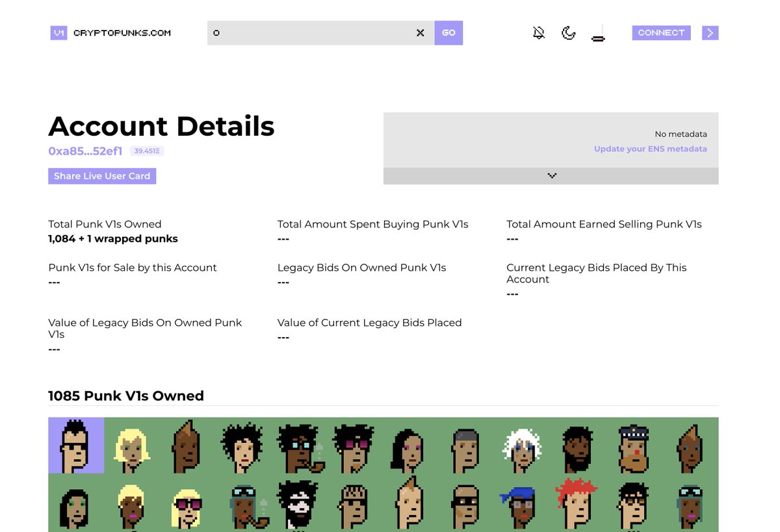Open punk with crazy red hair
This screenshot has height=532, width=780.
coord(579,503)
